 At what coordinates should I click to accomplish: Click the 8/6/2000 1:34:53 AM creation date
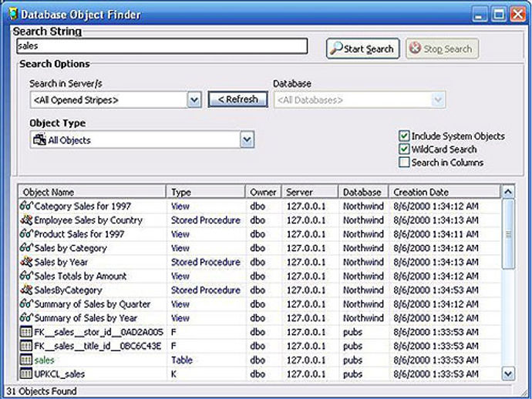coord(436,290)
